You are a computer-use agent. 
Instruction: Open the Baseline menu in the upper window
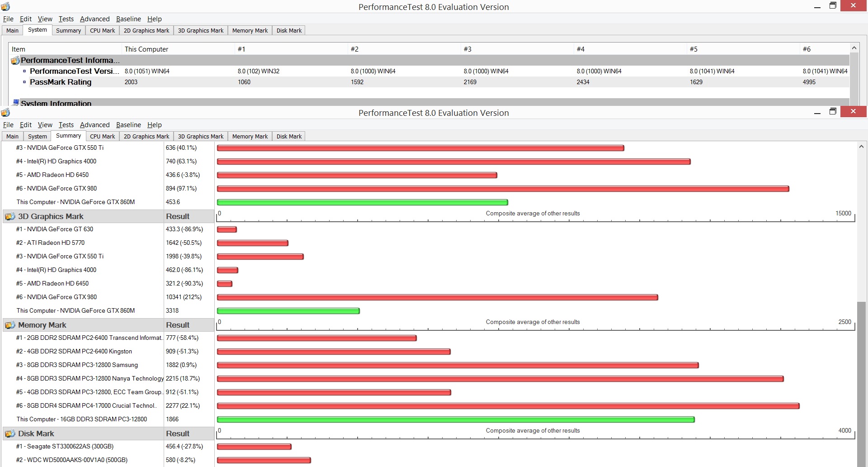128,19
